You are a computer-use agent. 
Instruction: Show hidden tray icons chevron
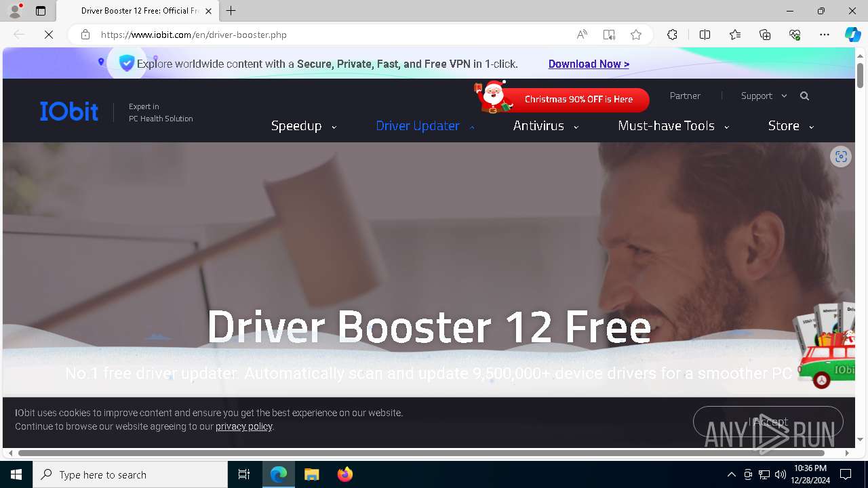pyautogui.click(x=731, y=474)
